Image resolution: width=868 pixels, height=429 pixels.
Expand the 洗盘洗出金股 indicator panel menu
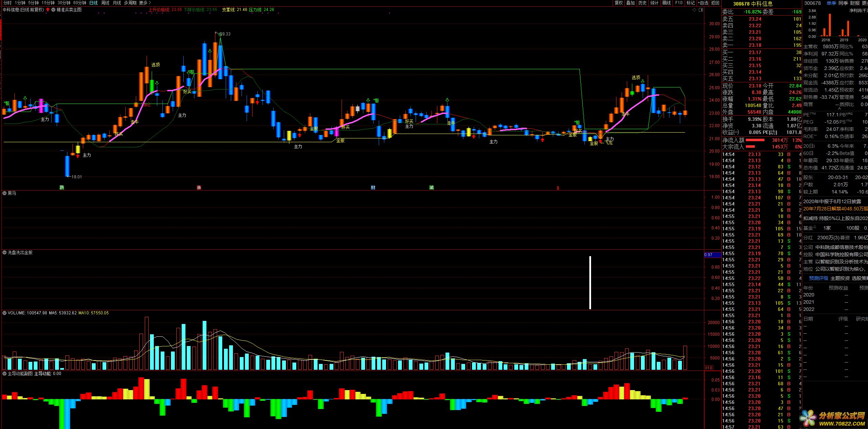pos(4,252)
